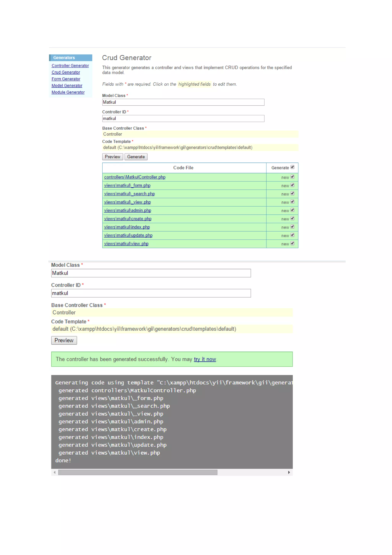This screenshot has height=555, width=392.
Task: Edit the lower Base Controller Class highlighted field
Action: [172, 313]
